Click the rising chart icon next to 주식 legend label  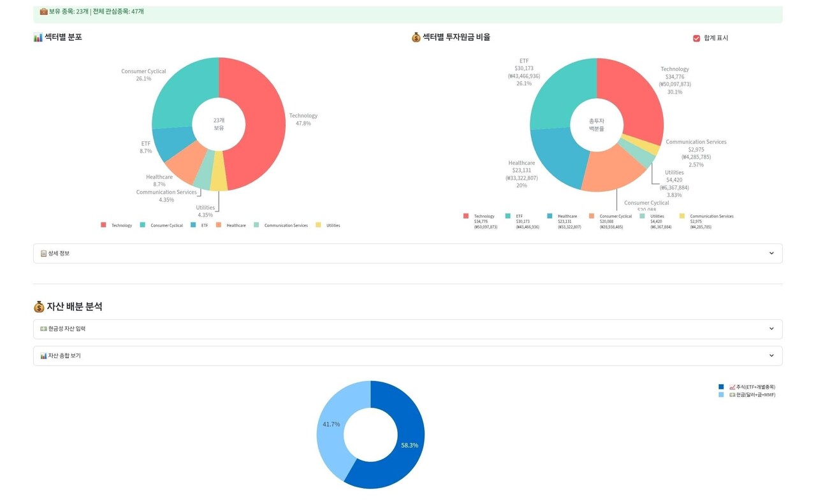tap(732, 386)
